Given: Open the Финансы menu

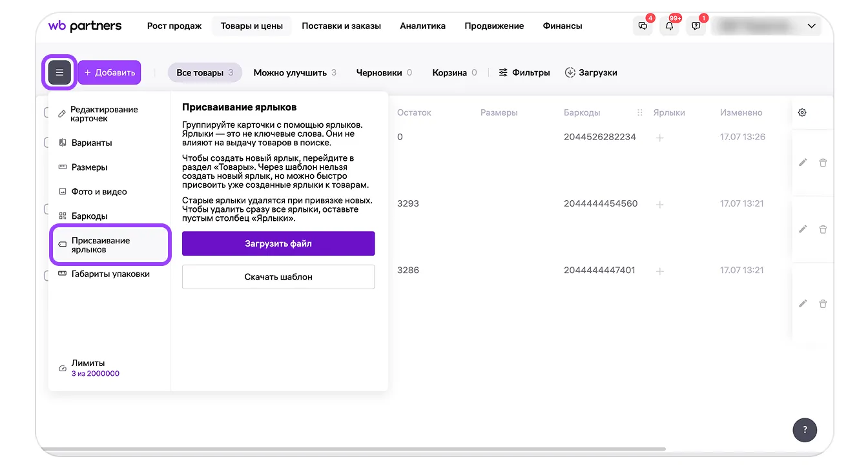Looking at the screenshot, I should click(x=563, y=26).
